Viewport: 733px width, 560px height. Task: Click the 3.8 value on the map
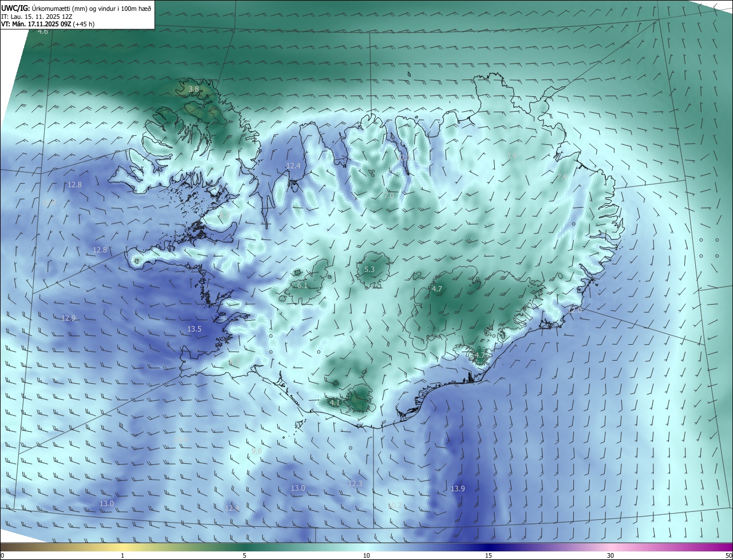tap(194, 89)
